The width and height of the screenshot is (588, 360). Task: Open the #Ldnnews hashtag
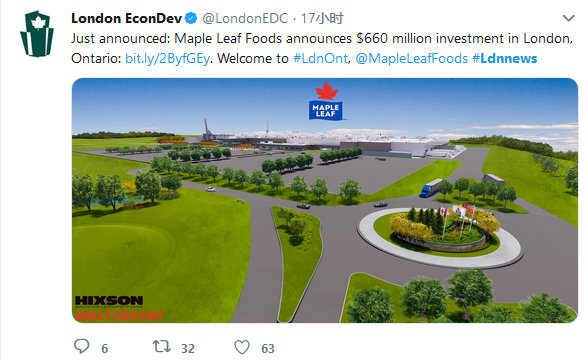(x=504, y=58)
